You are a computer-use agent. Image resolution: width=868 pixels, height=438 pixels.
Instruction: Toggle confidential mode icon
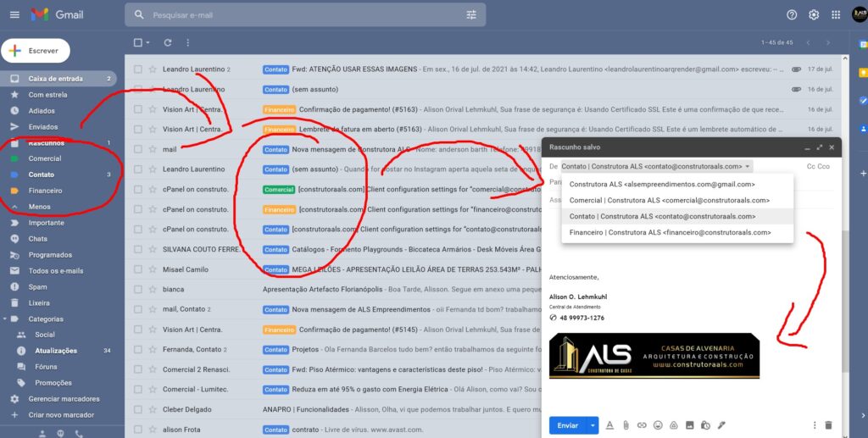(x=705, y=425)
